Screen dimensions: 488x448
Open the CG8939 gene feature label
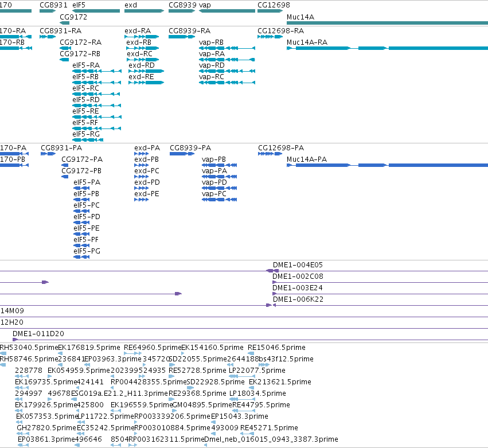click(182, 5)
